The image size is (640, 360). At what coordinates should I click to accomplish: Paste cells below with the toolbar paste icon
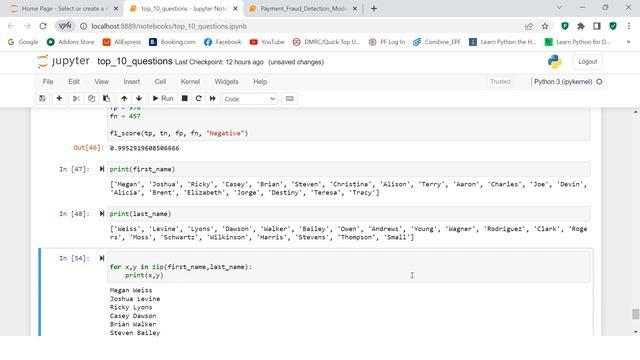click(x=106, y=99)
